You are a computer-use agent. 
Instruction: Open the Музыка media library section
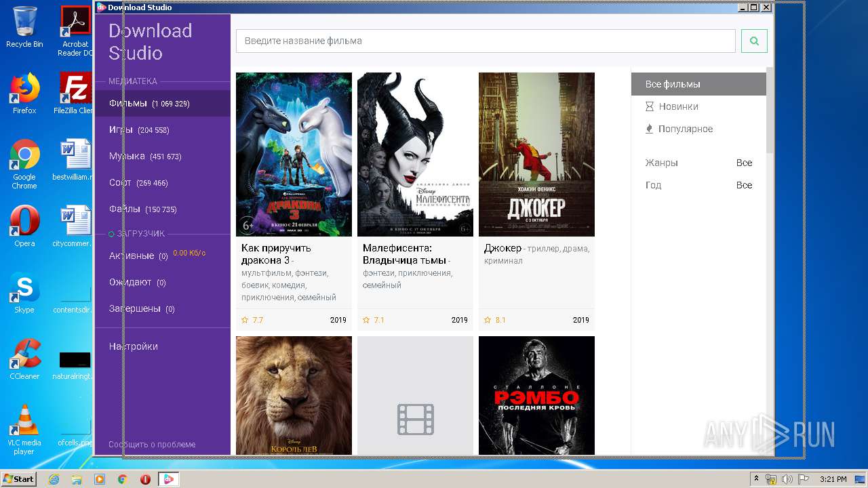[163, 157]
